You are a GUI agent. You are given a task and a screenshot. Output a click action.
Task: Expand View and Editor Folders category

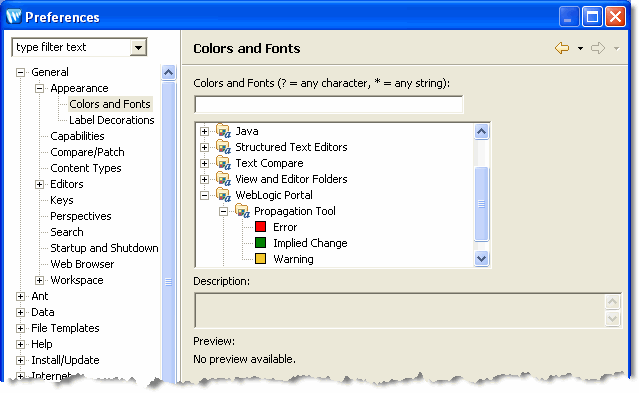pos(205,179)
